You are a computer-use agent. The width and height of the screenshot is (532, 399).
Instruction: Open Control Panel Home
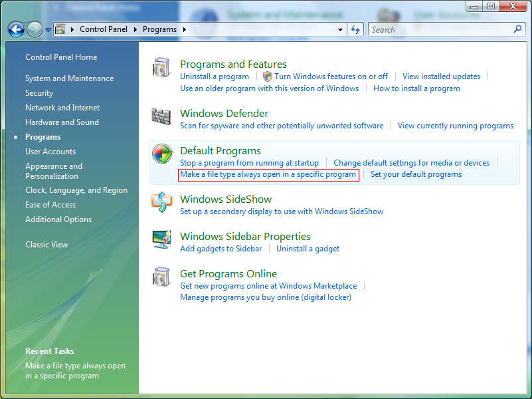click(x=61, y=57)
